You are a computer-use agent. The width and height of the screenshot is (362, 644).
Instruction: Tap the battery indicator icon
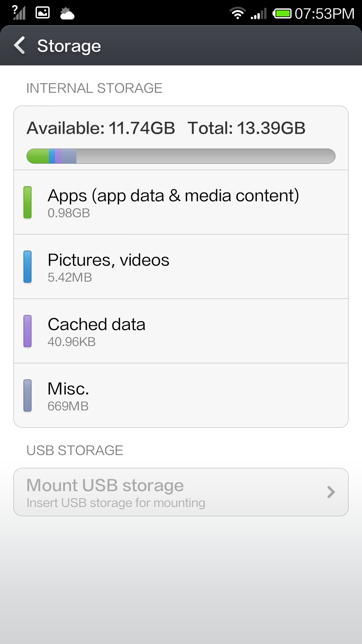click(282, 14)
